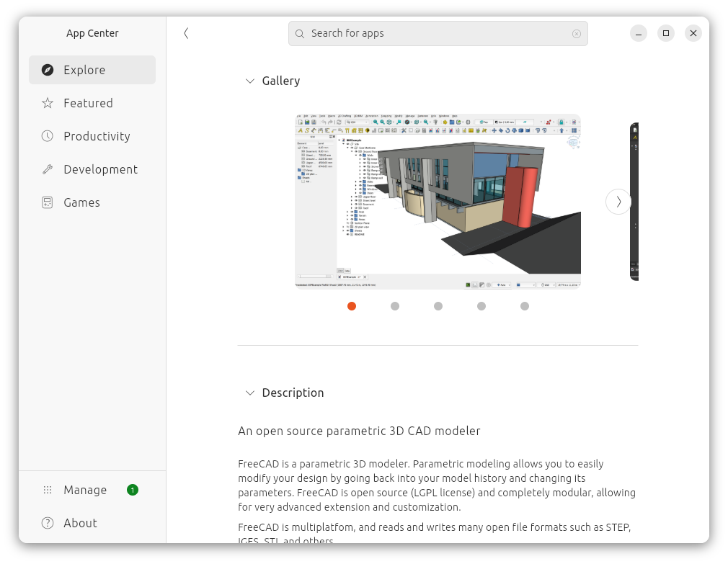Select the fourth gallery page dot
Image resolution: width=728 pixels, height=564 pixels.
point(481,306)
